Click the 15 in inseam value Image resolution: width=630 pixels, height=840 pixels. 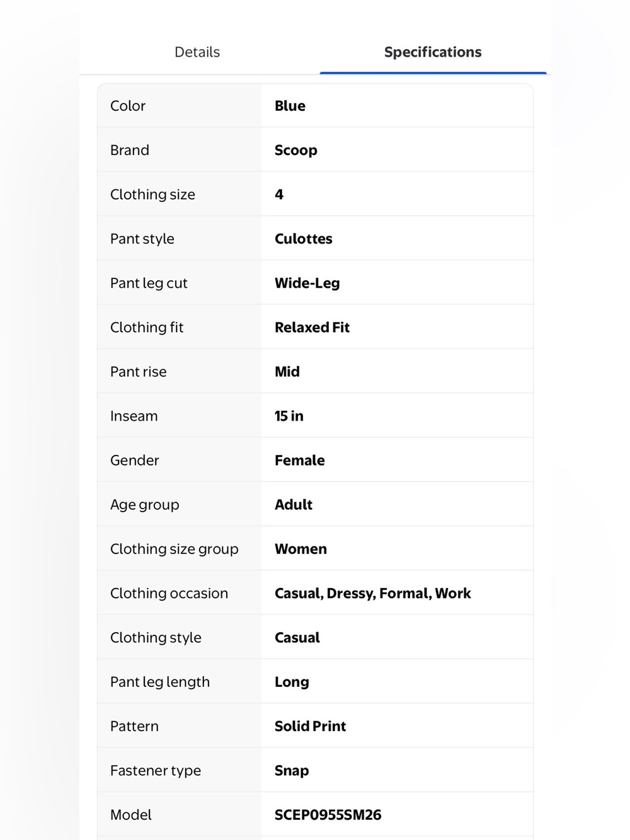coord(289,416)
